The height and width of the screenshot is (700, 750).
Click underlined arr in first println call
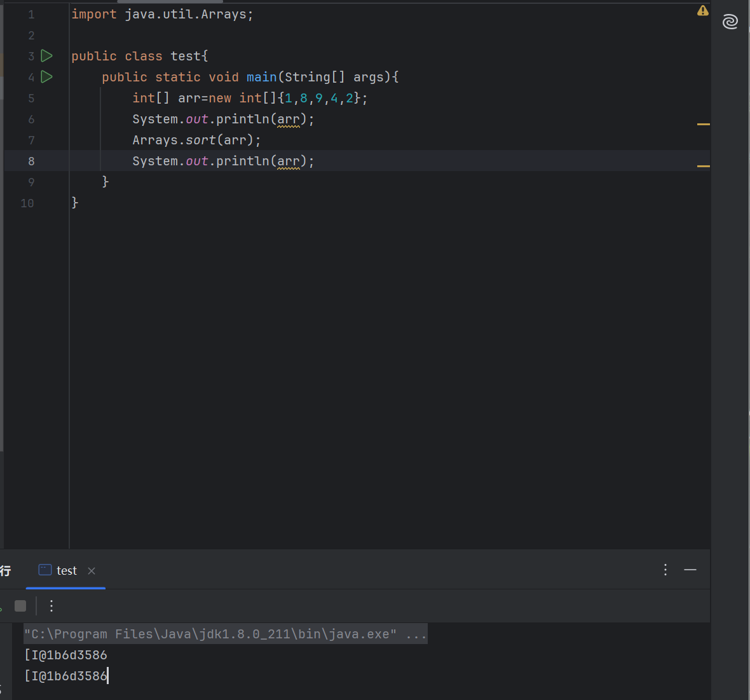[x=288, y=120]
